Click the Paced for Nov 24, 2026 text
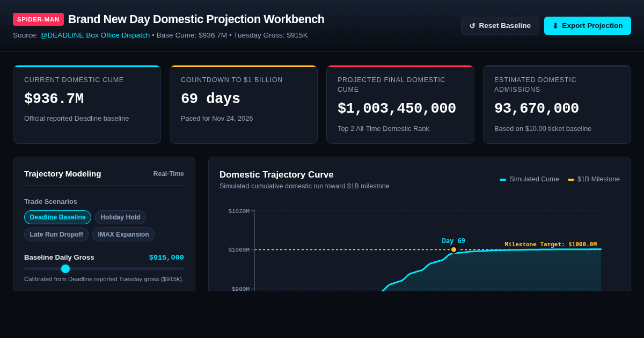The image size is (644, 338). (217, 119)
